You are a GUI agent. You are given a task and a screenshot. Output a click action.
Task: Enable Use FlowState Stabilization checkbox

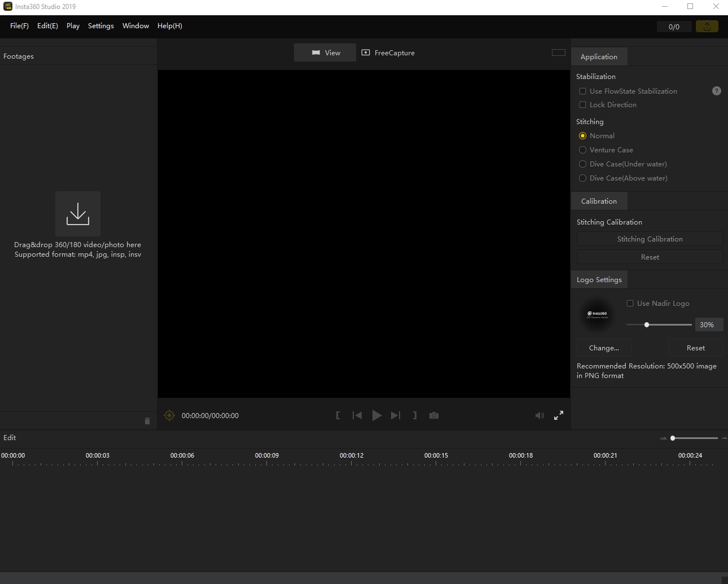coord(582,91)
